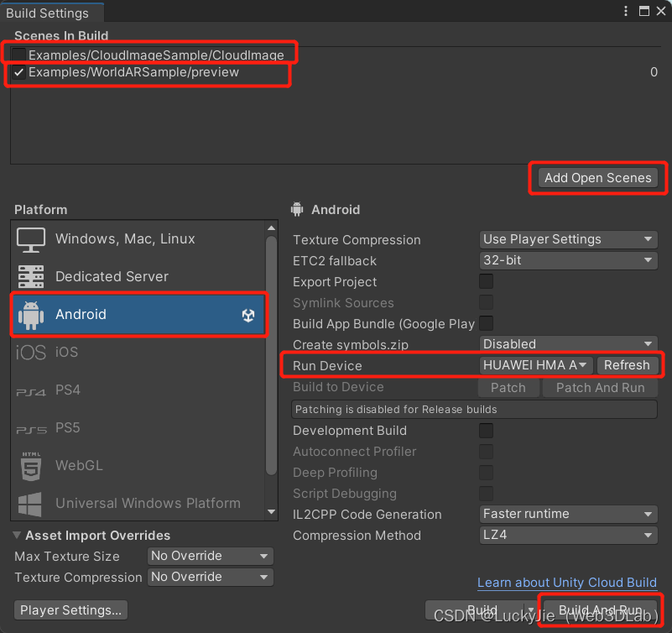
Task: Toggle the Symlink Sources checkbox
Action: [x=486, y=302]
